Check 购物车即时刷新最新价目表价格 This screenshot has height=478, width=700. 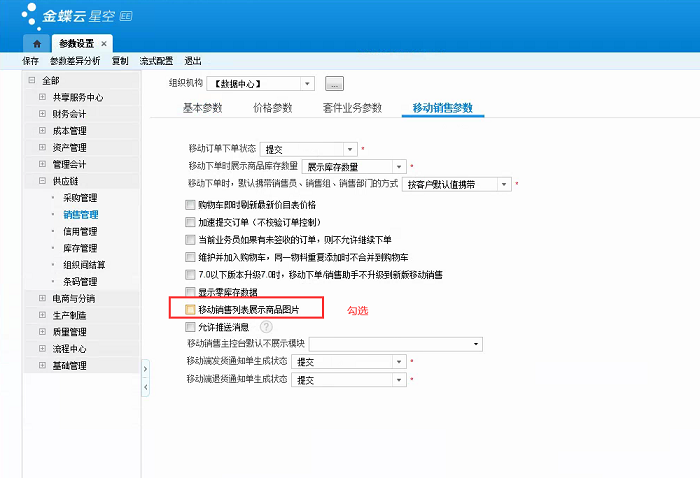coord(190,205)
